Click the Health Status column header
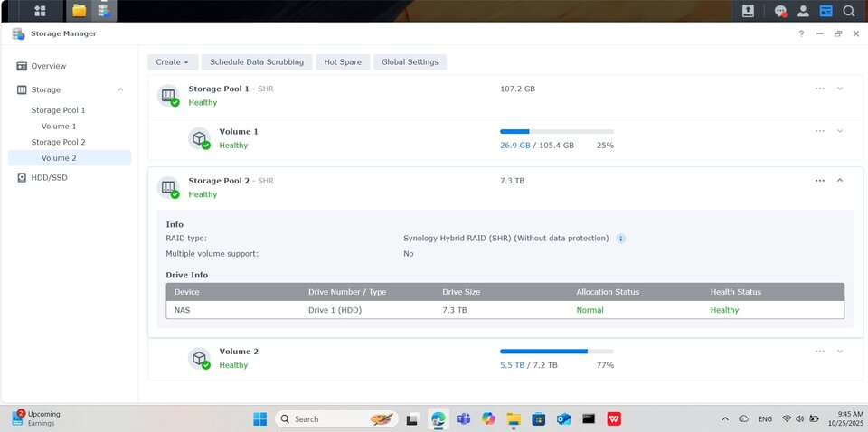The image size is (868, 432). [736, 292]
